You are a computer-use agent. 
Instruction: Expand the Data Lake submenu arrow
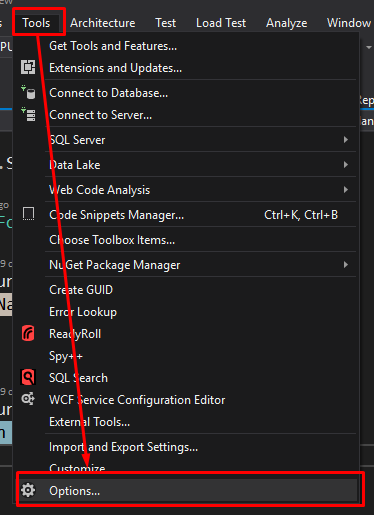coord(346,165)
